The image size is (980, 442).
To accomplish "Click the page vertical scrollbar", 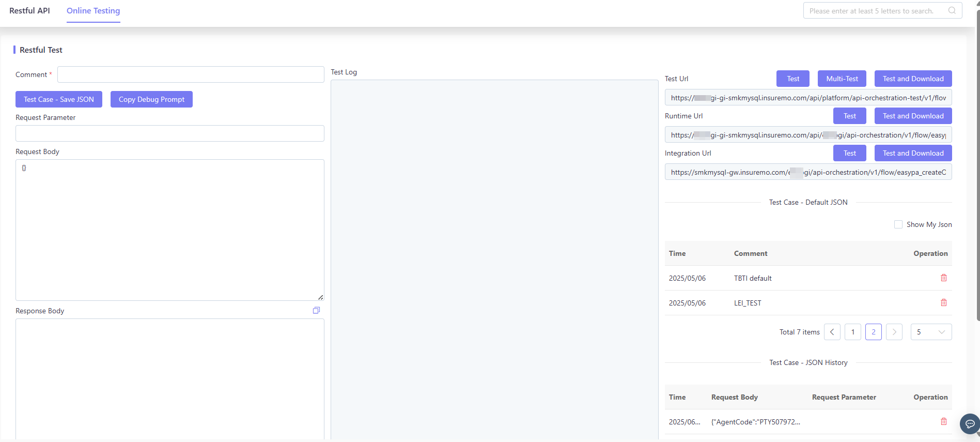I will coord(977,165).
